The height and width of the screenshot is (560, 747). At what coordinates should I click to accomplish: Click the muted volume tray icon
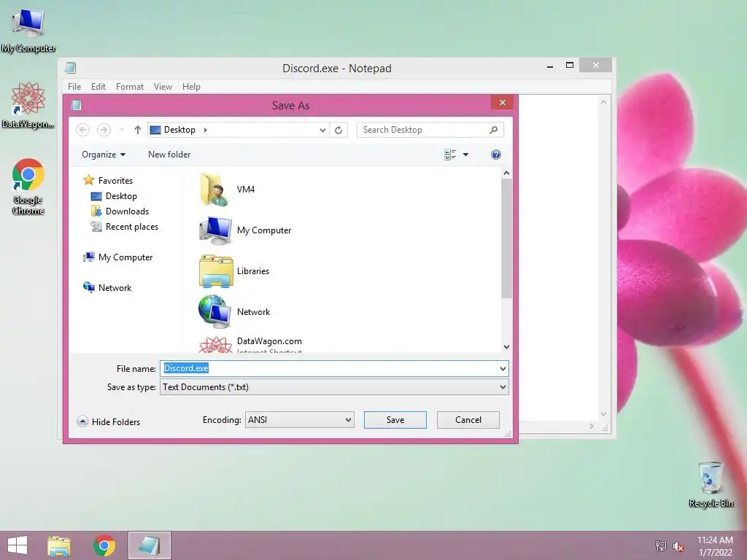[678, 546]
